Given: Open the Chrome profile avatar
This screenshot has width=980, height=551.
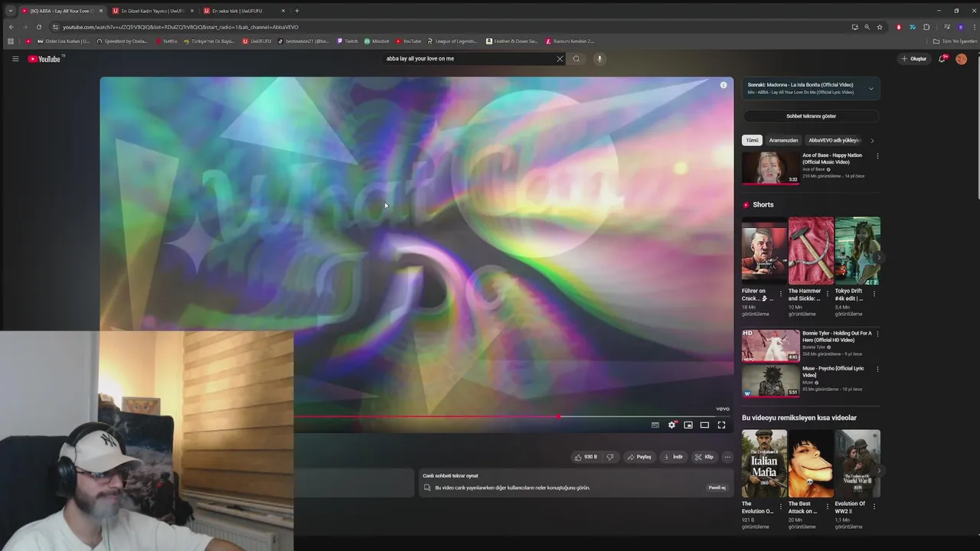Looking at the screenshot, I should 960,27.
